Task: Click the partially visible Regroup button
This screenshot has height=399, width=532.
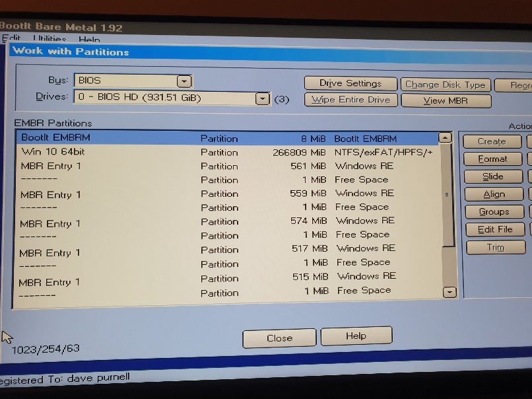Action: [x=514, y=85]
